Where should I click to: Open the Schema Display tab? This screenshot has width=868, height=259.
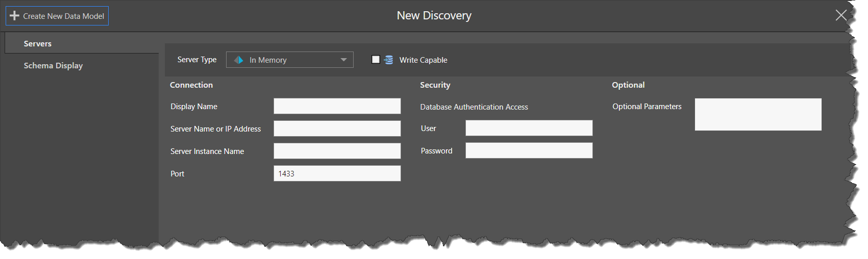coord(53,65)
